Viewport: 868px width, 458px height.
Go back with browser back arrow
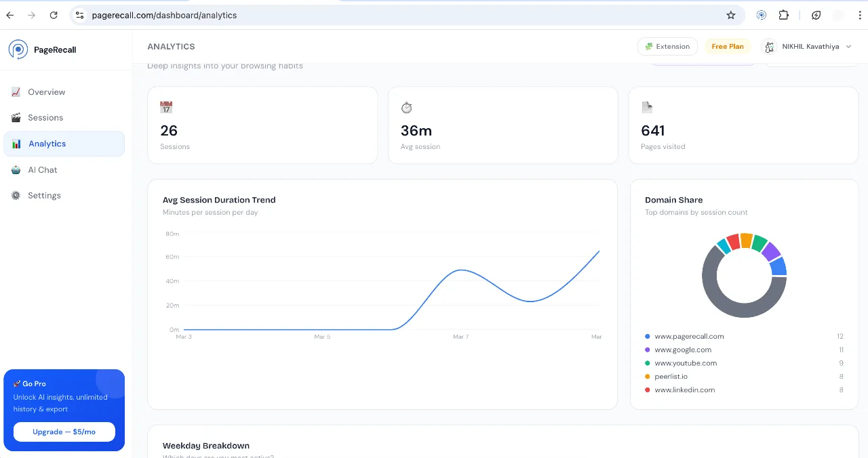[x=9, y=15]
